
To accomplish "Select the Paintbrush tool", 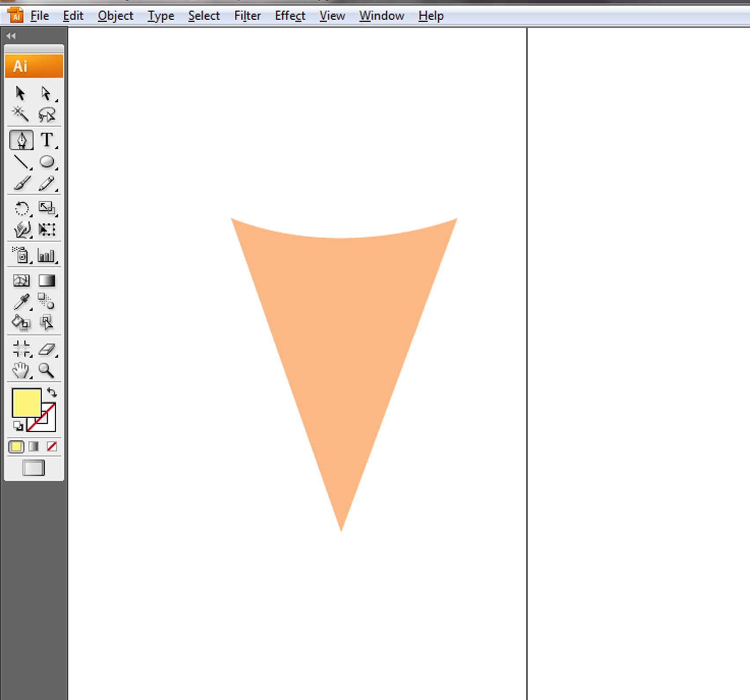I will pos(21,183).
